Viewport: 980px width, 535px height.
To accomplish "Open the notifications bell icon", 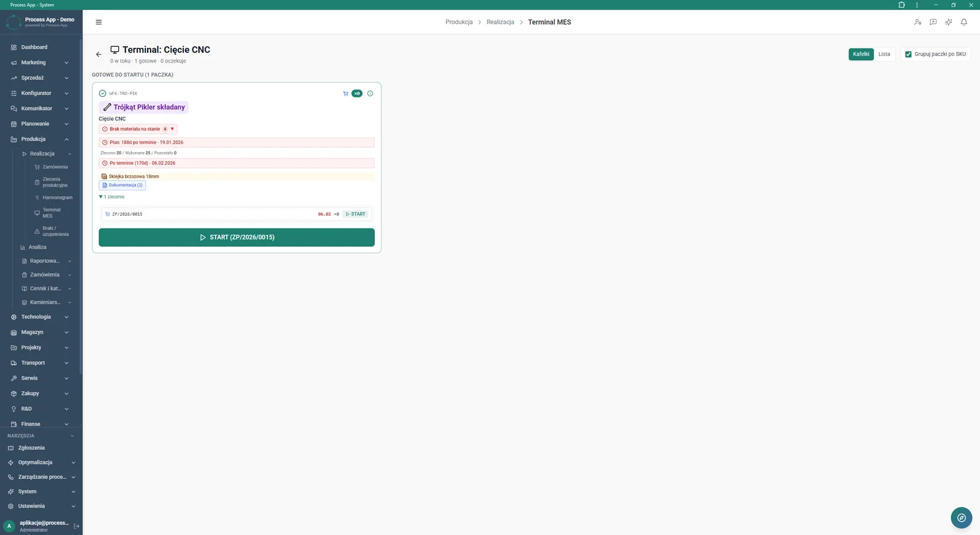I will (963, 22).
